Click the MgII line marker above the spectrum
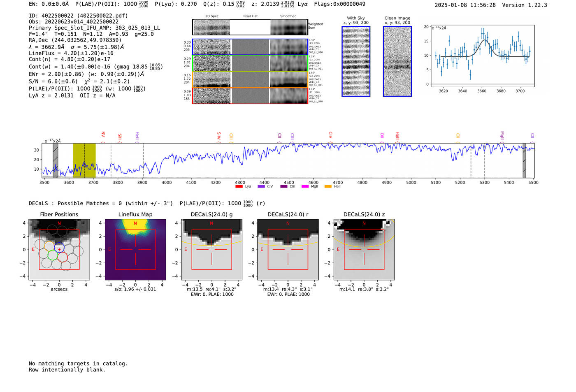 (x=502, y=136)
